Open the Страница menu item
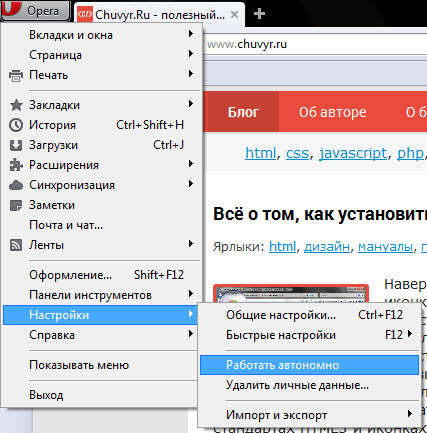The image size is (427, 433). tap(102, 55)
